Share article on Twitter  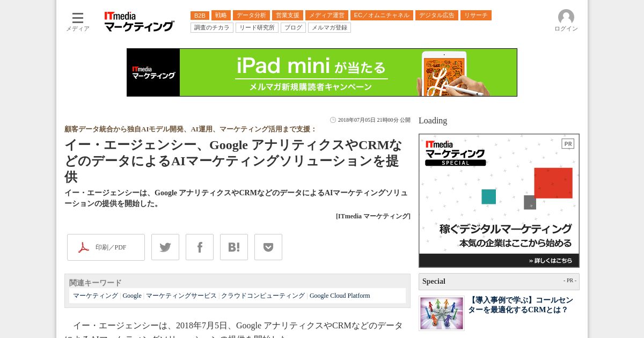coord(165,247)
